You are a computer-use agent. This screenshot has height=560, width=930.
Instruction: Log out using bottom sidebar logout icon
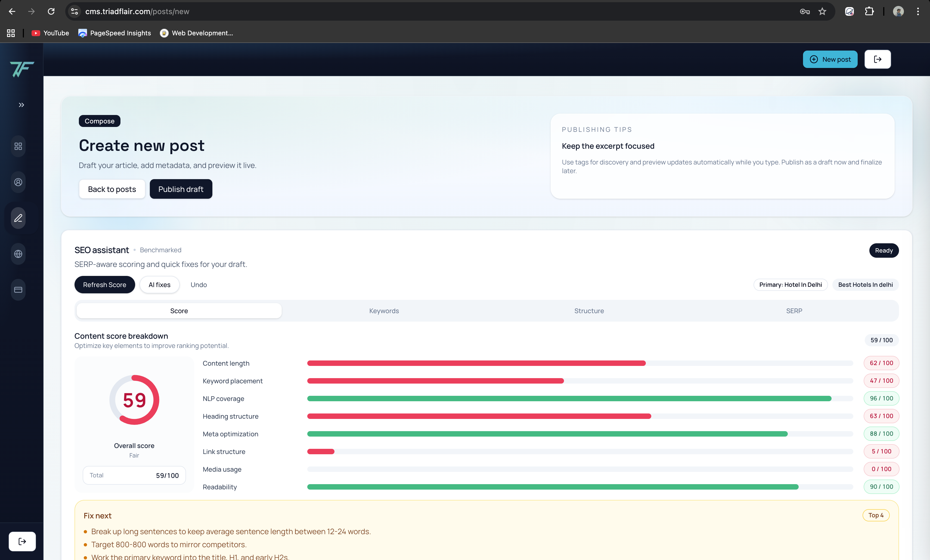click(x=22, y=541)
